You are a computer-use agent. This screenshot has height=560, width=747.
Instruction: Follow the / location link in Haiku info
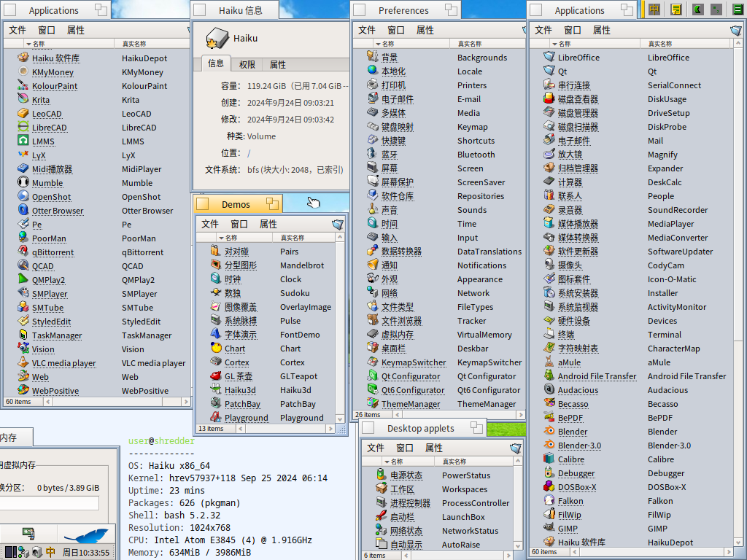tap(249, 153)
